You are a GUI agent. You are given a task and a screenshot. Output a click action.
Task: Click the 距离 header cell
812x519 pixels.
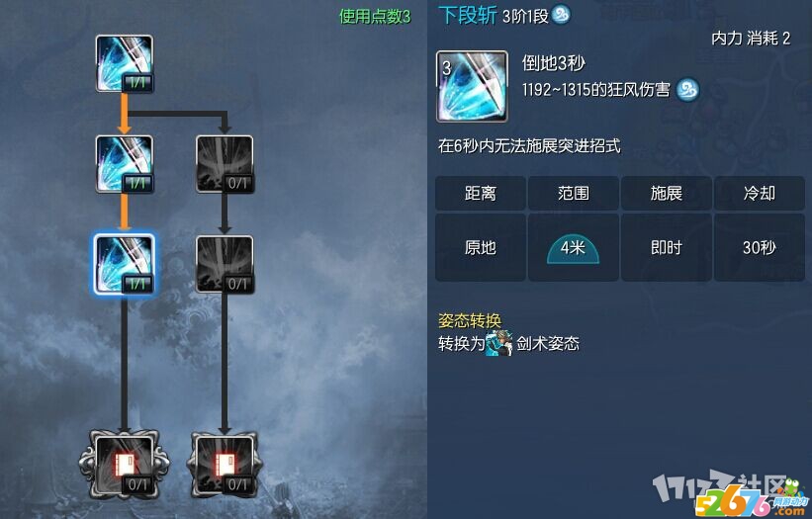click(481, 193)
